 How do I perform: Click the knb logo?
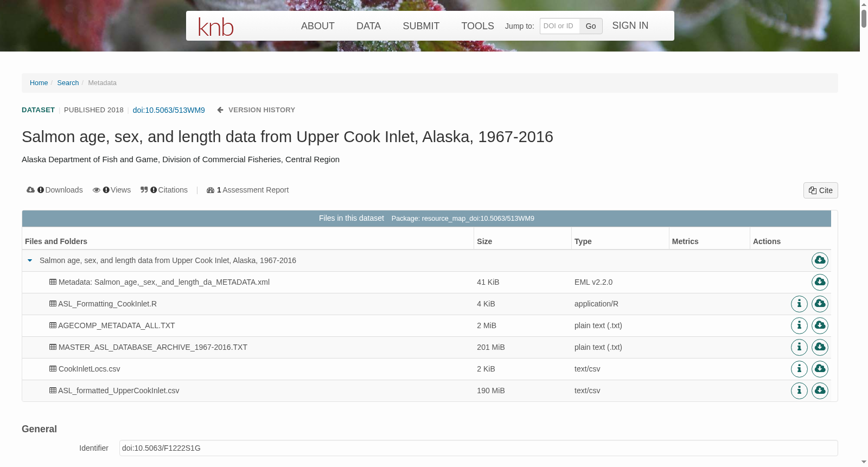[x=216, y=27]
